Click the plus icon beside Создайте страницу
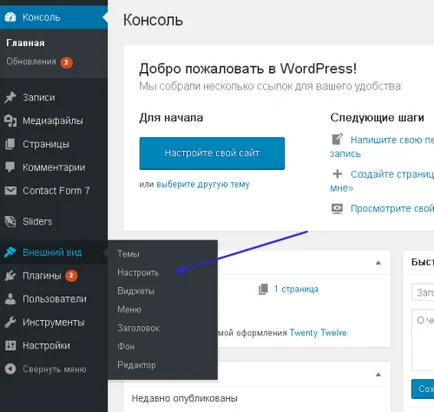Screen dimensions: 434x412 coord(337,174)
